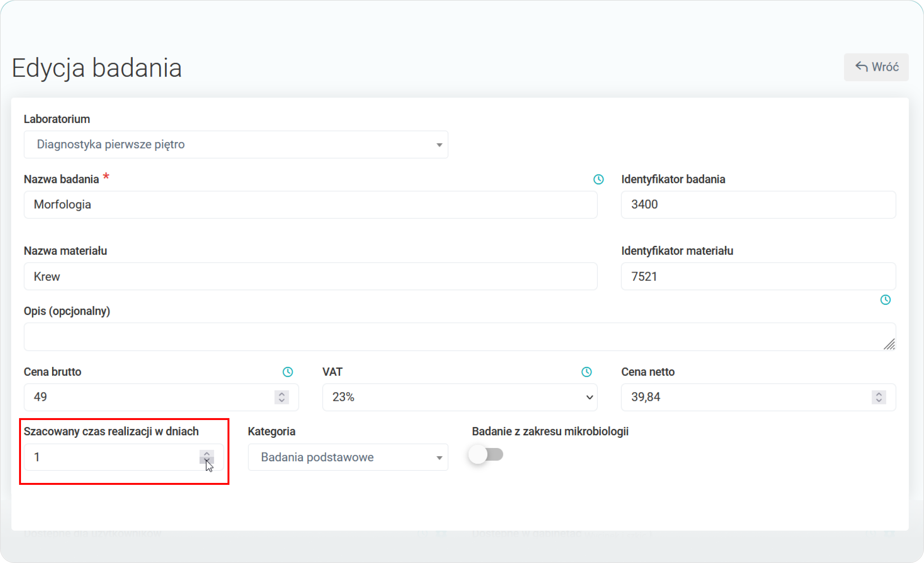
Task: Click the Opis (opcjonalny) text area
Action: (460, 337)
